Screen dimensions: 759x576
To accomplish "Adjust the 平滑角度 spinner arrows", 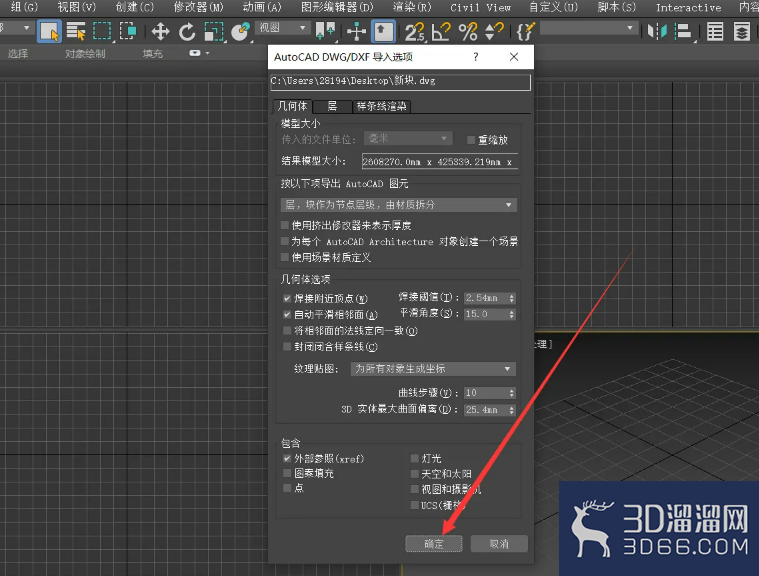I will coord(512,314).
